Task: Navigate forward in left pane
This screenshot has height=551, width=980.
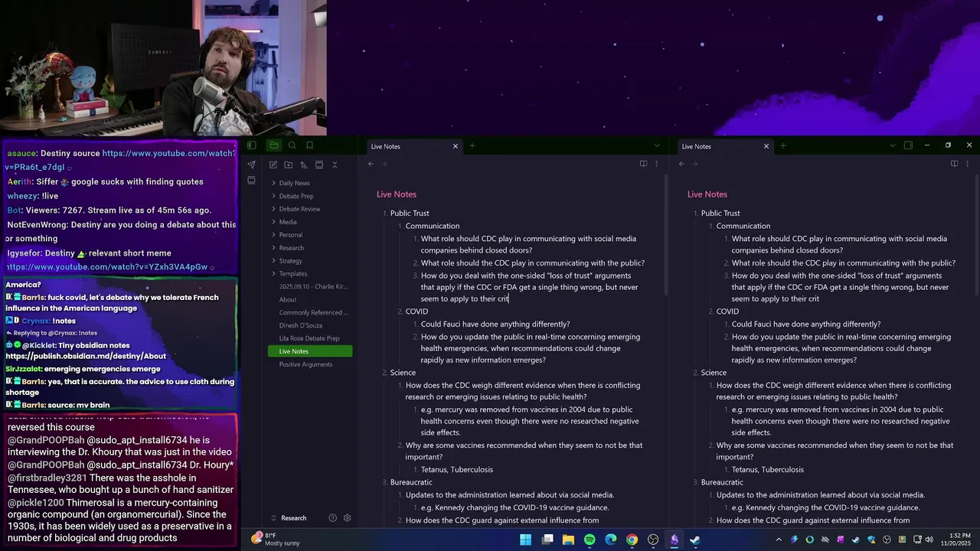Action: (x=384, y=164)
